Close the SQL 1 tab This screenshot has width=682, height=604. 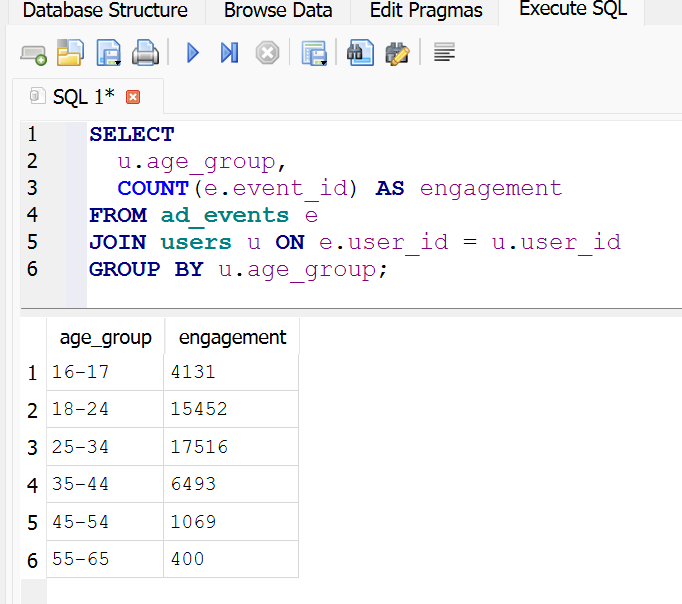pyautogui.click(x=132, y=97)
